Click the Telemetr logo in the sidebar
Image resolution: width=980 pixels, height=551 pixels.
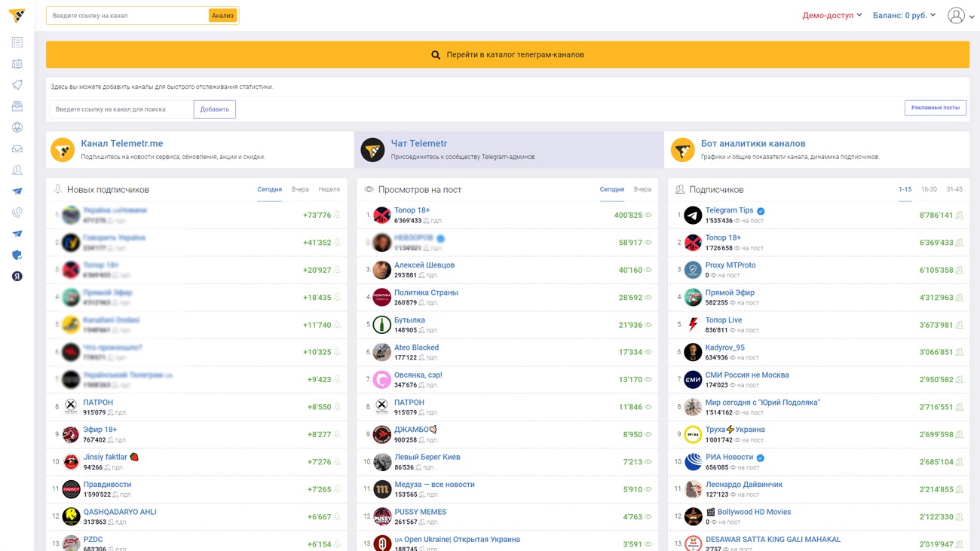coord(17,15)
